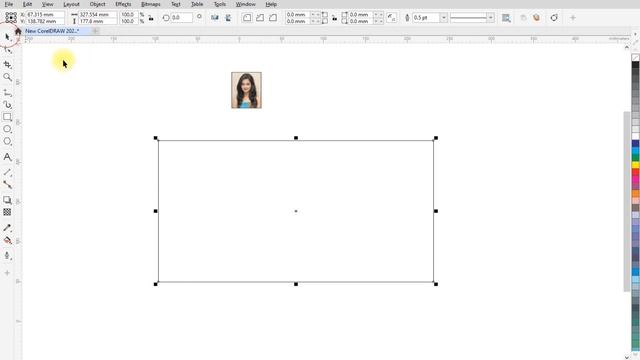
Task: Click the black swatch in color palette
Action: 636,65
